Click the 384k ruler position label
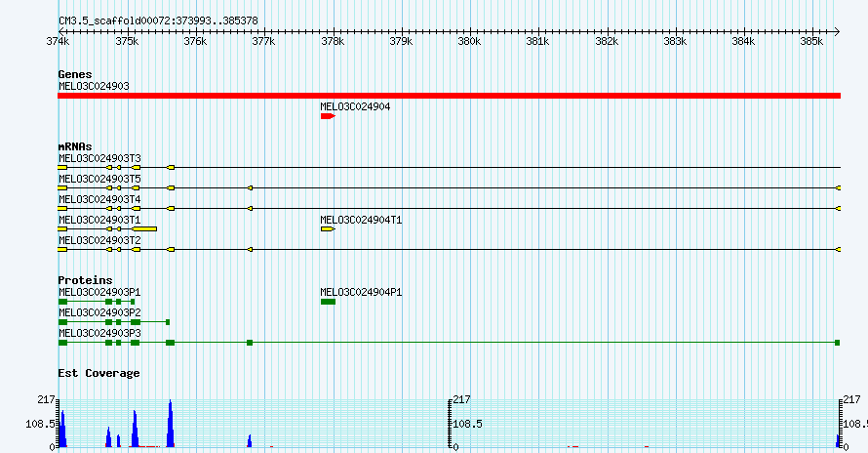Screen dimensions: 868x453 tap(743, 42)
